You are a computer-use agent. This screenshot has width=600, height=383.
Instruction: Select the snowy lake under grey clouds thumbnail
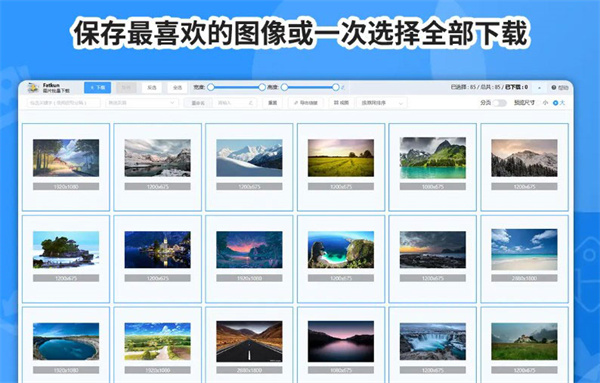(157, 158)
